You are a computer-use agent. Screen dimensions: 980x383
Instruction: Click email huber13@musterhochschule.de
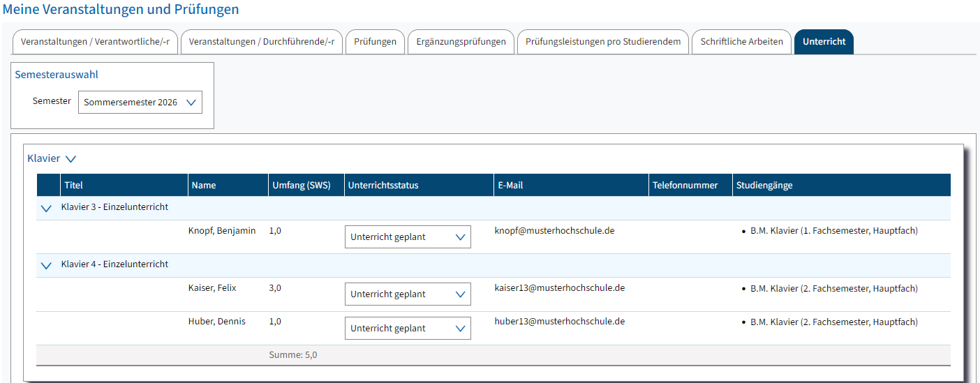click(559, 322)
